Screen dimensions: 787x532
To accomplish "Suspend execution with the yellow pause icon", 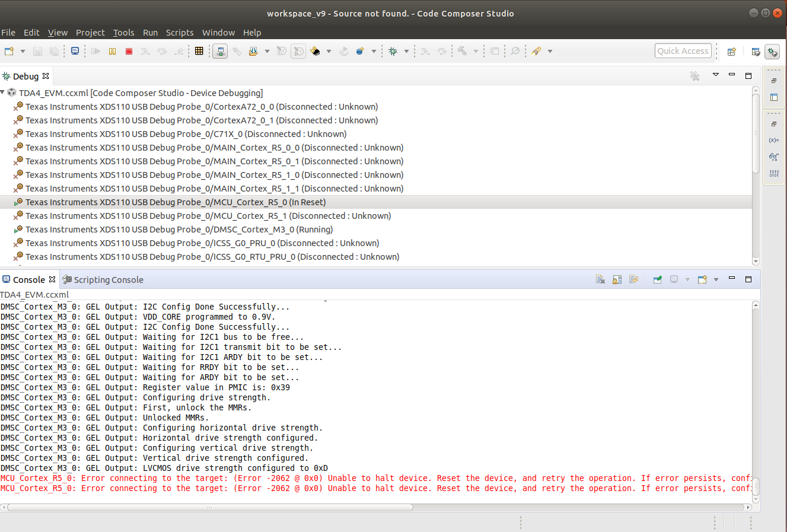I will point(112,52).
